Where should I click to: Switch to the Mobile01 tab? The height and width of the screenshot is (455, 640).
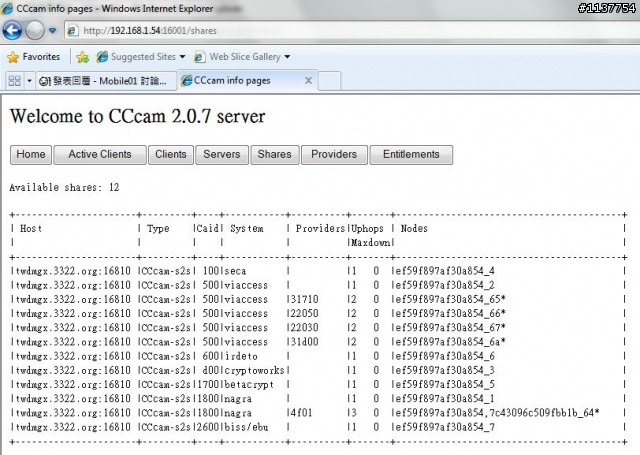pyautogui.click(x=105, y=81)
